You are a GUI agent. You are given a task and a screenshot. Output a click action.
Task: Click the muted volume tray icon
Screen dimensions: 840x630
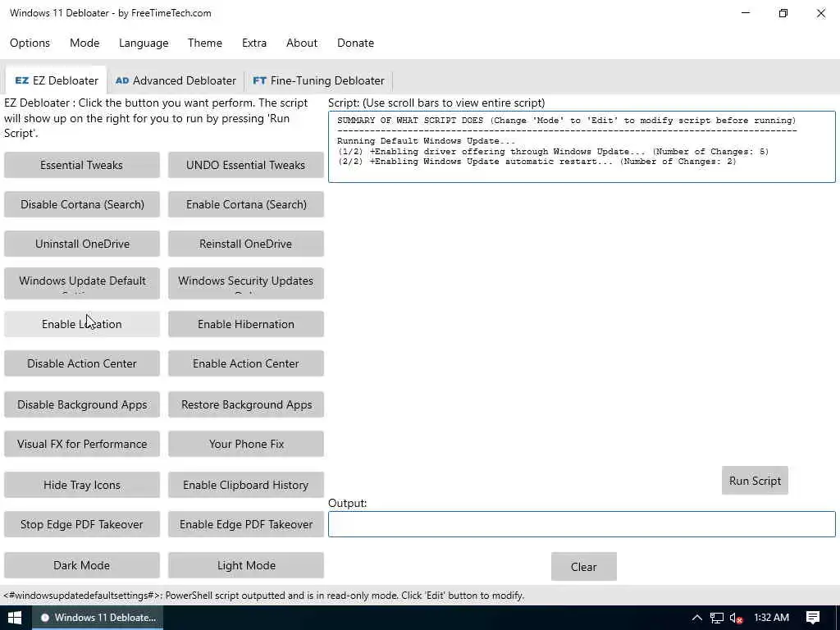click(x=736, y=618)
